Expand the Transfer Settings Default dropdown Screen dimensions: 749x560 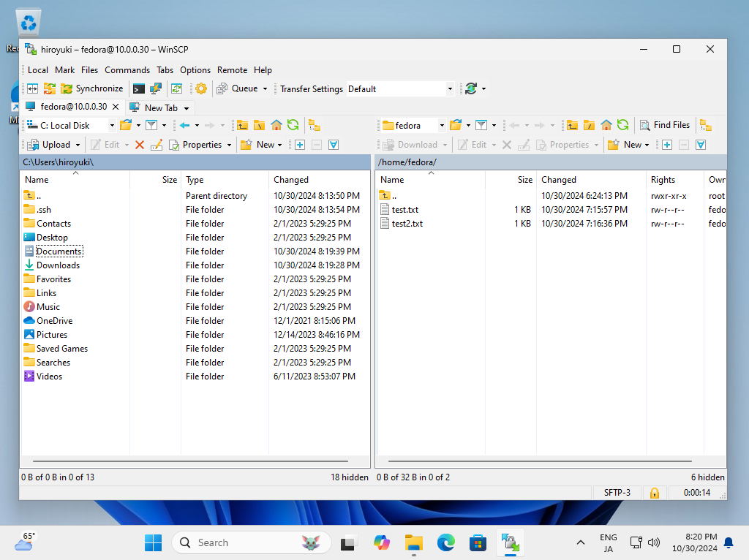click(x=450, y=89)
